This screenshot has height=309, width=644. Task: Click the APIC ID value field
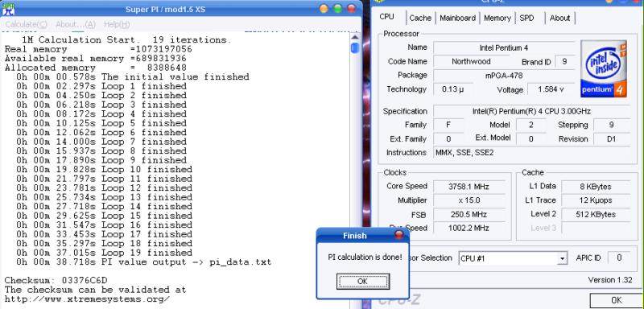619,258
